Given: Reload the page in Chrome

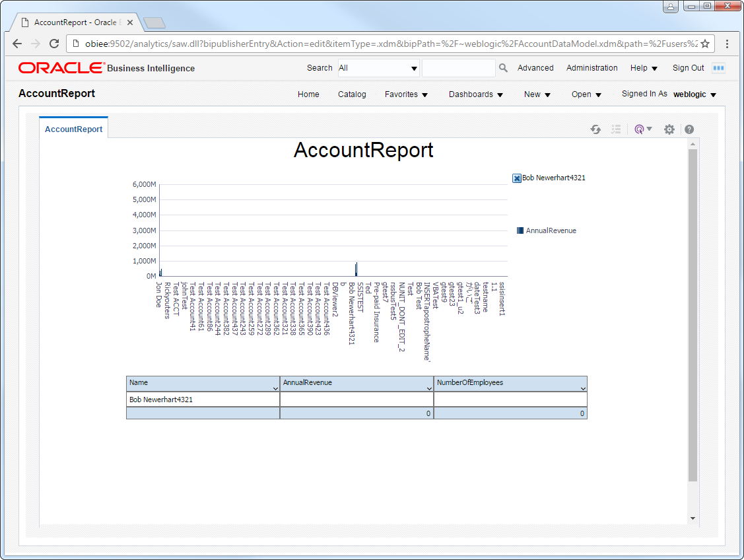Looking at the screenshot, I should coord(54,44).
